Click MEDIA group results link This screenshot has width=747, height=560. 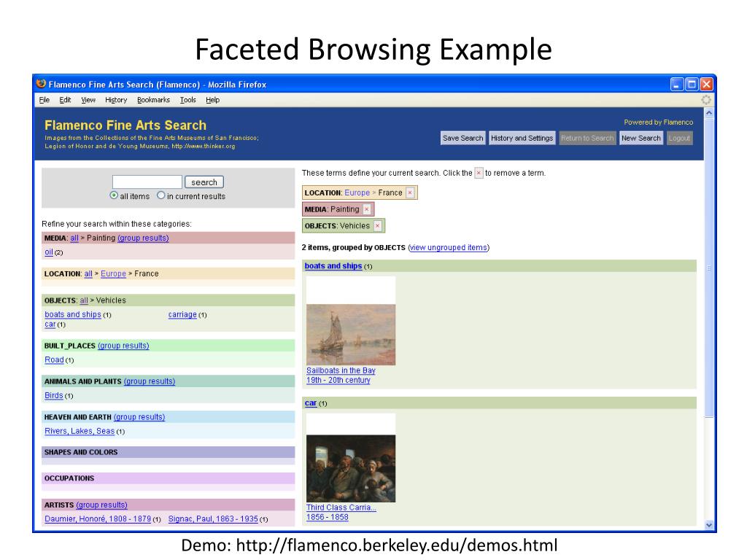[143, 238]
